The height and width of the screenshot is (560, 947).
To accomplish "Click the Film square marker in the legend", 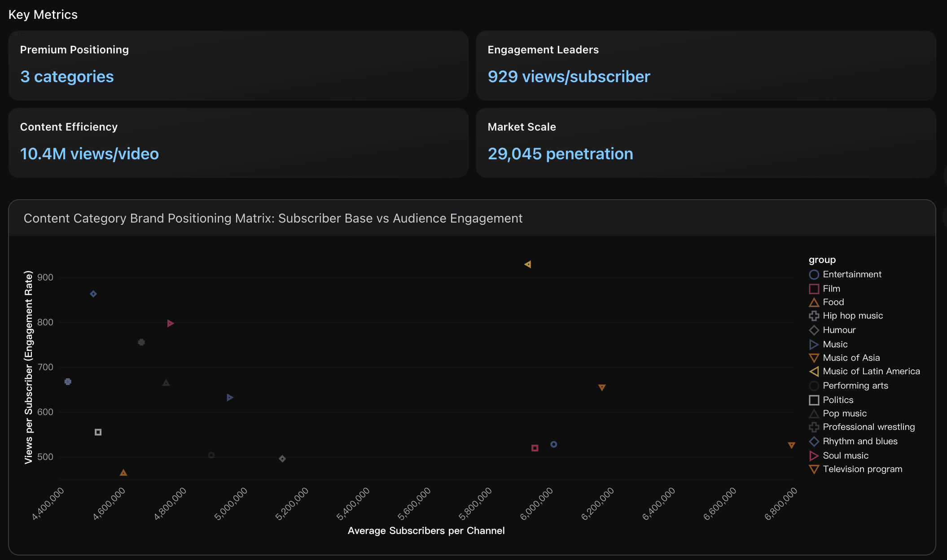I will (x=814, y=289).
